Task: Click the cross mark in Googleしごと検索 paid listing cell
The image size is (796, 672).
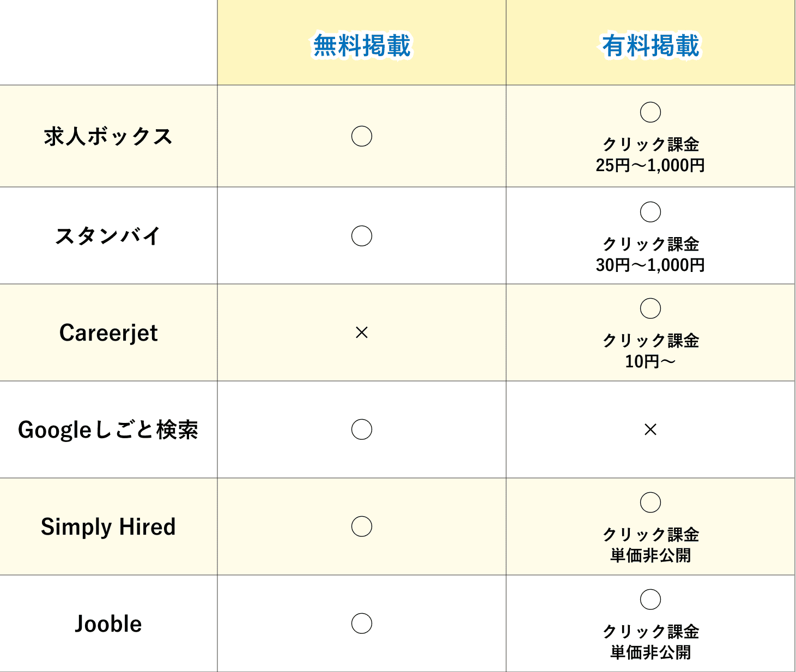Action: (651, 429)
